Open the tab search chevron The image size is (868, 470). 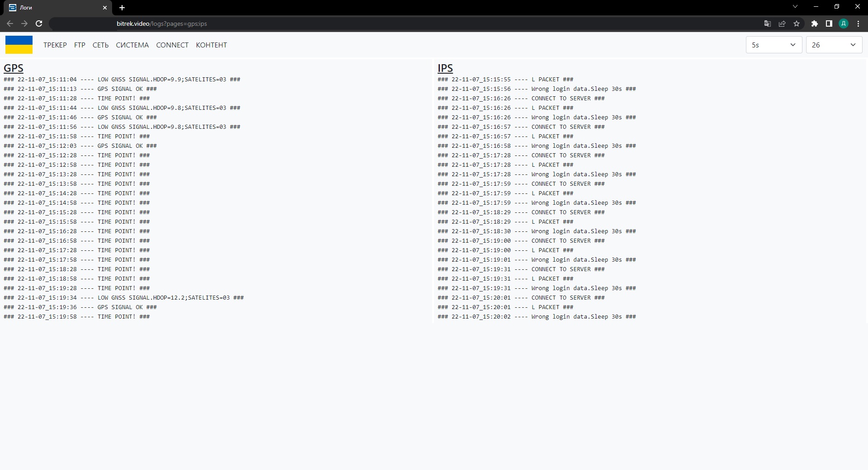coord(795,7)
